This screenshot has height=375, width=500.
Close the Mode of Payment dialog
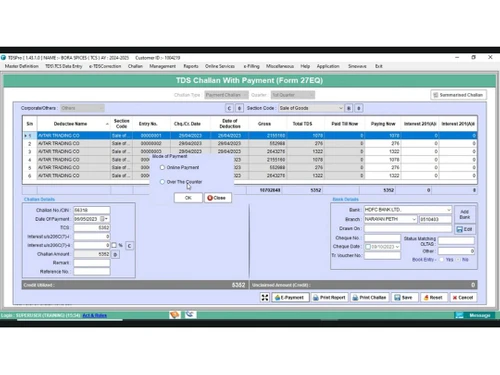(218, 198)
